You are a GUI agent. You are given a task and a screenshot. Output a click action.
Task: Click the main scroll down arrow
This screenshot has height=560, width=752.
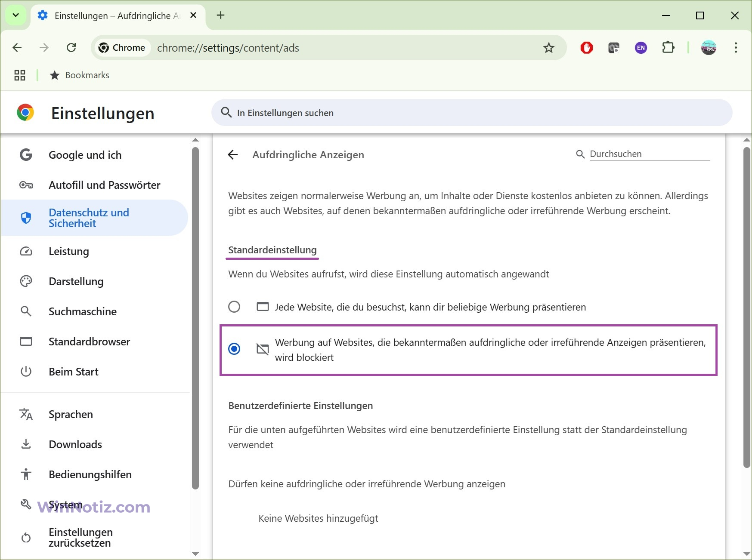coord(747,554)
